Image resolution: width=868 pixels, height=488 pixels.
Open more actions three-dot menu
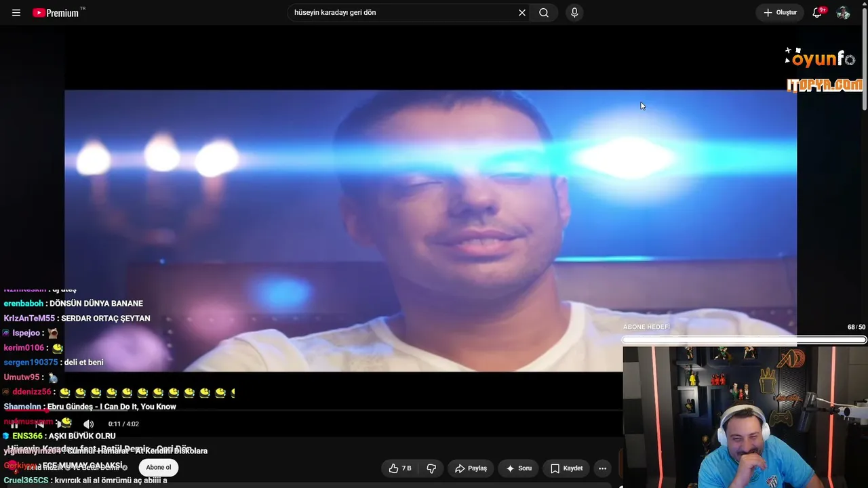point(602,468)
